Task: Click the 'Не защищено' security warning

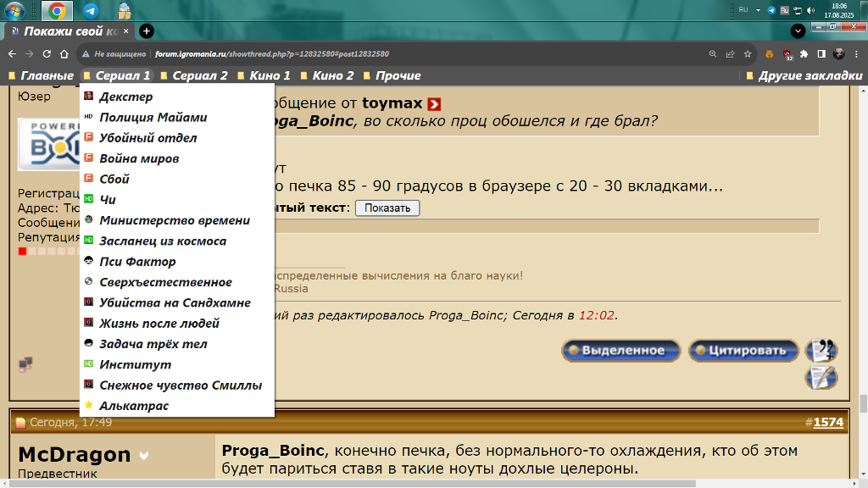Action: (x=114, y=53)
